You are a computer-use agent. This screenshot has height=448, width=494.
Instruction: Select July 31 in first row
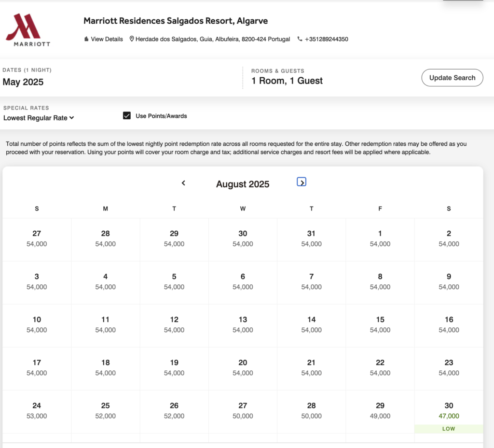pyautogui.click(x=311, y=239)
